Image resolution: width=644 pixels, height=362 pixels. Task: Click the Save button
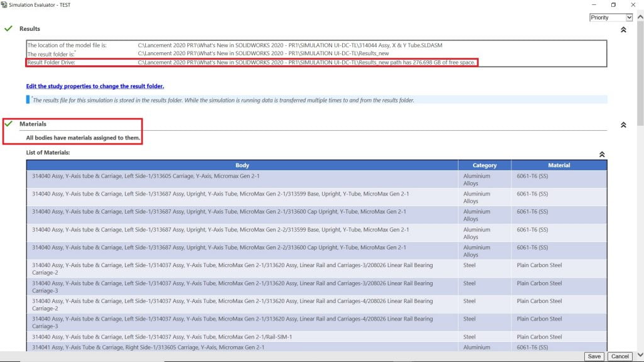(594, 356)
